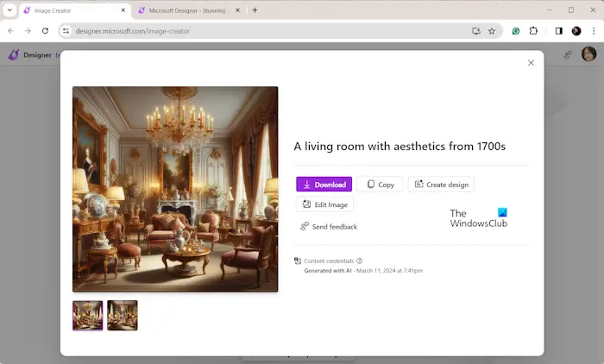Click the address bar URL

(133, 31)
